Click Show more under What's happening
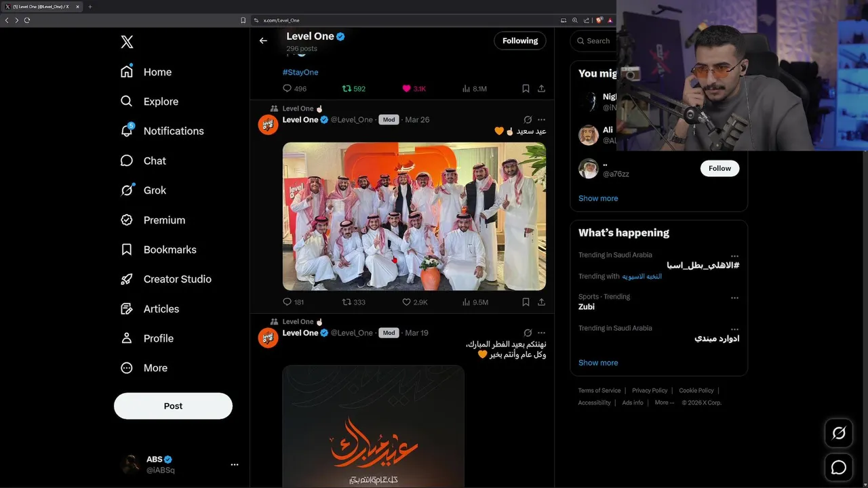868x488 pixels. [598, 363]
